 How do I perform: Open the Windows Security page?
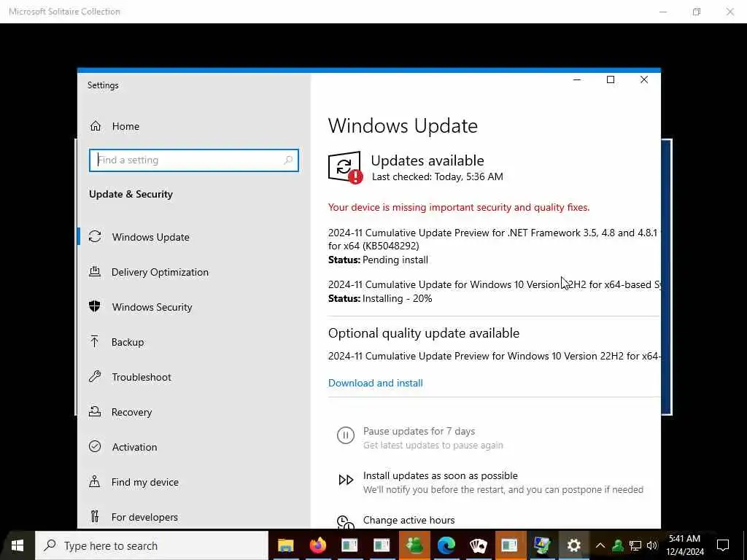[x=152, y=307]
